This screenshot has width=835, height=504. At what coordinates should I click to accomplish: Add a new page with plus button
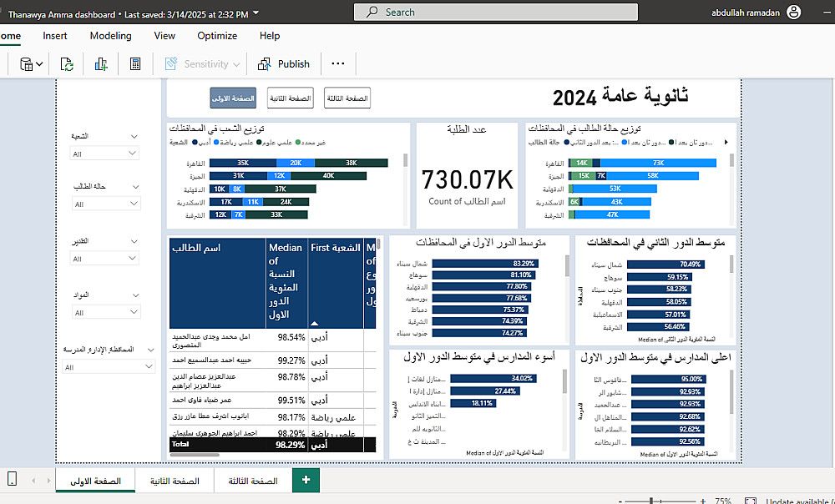click(x=306, y=480)
